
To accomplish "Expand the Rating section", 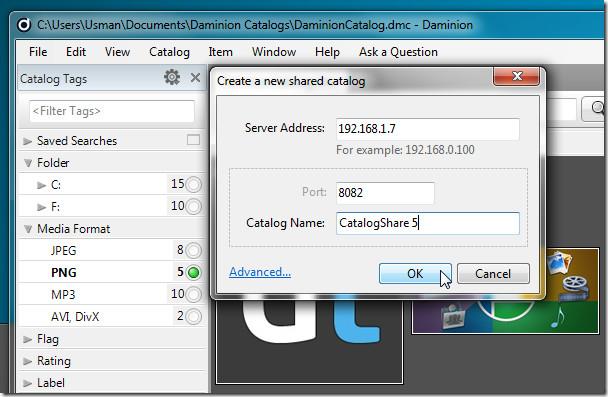I will (27, 362).
